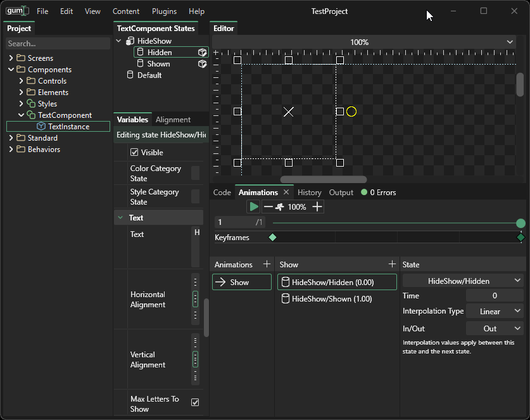Open the Plugins menu

(164, 11)
